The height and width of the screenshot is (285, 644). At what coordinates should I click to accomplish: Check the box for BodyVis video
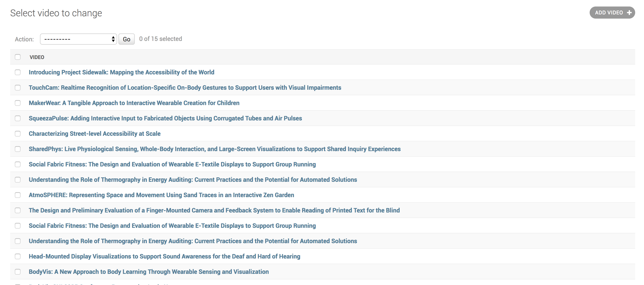point(17,272)
